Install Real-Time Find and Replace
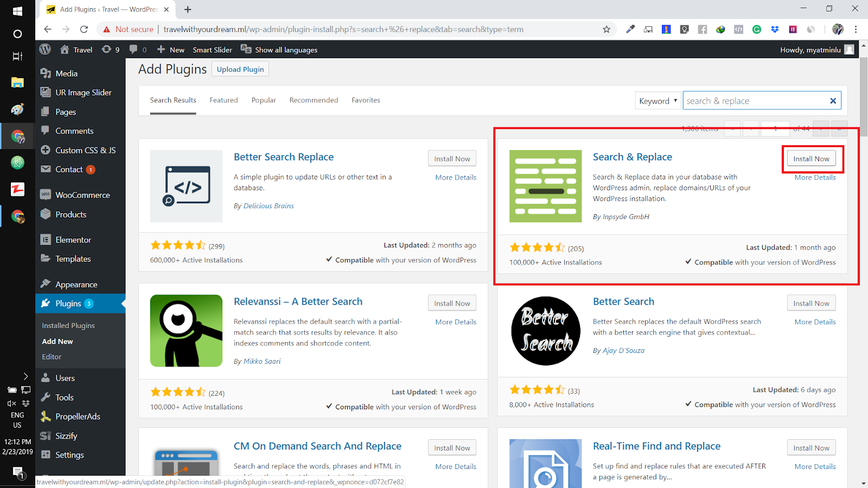Screen dimensions: 868x488 (811, 448)
